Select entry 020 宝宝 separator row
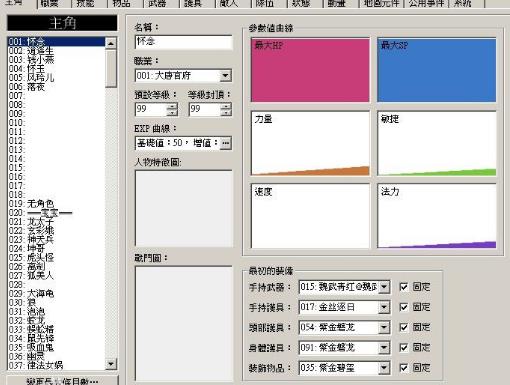Screen dimensions: 510x385 click(56, 213)
